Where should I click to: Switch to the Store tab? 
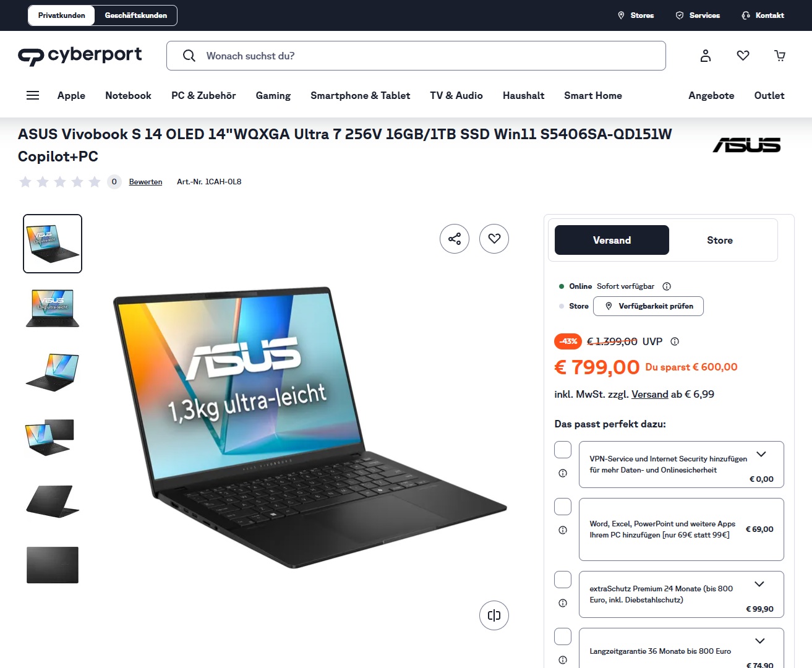(x=720, y=240)
